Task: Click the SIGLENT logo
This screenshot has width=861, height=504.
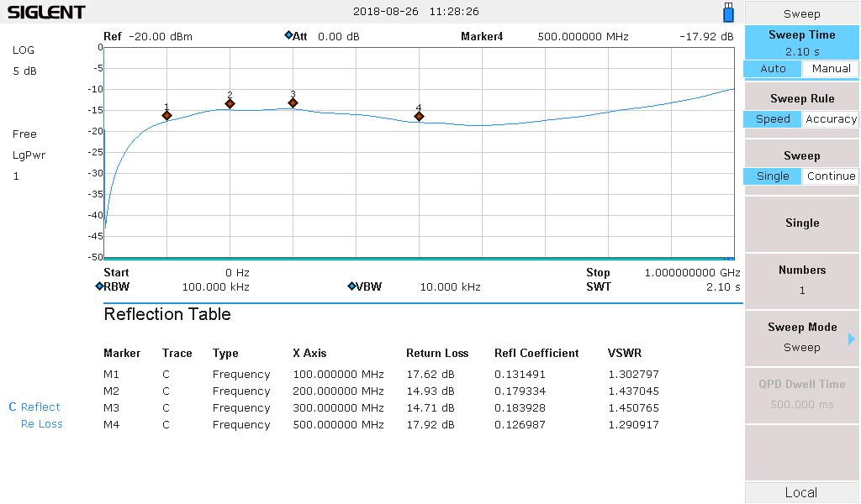Action: pyautogui.click(x=46, y=12)
